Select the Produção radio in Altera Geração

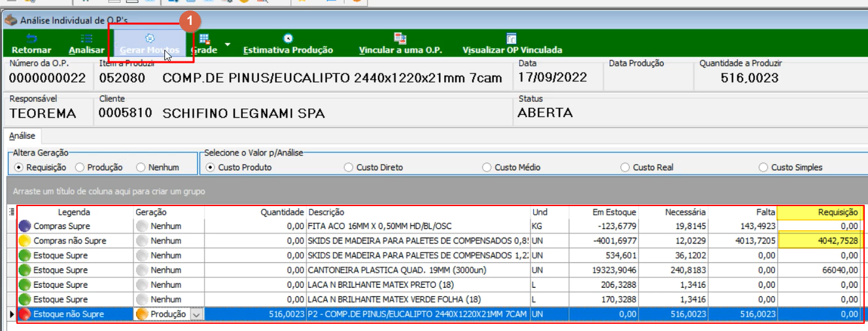click(80, 167)
